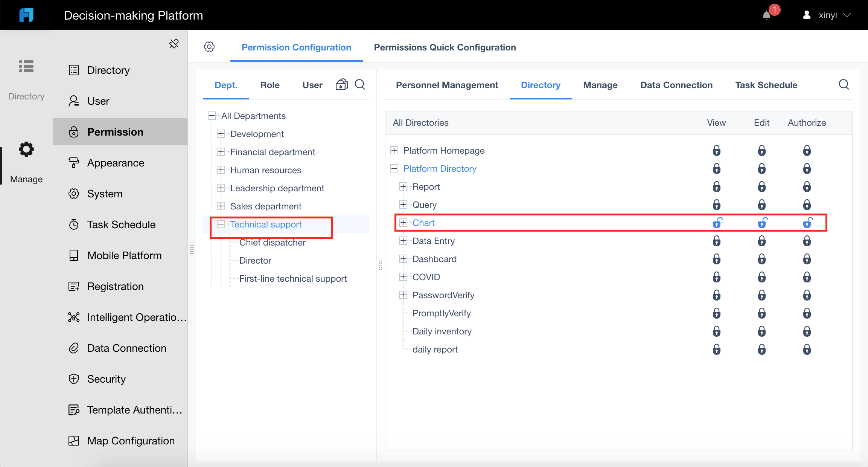Open the notification bell
868x467 pixels.
coord(766,15)
